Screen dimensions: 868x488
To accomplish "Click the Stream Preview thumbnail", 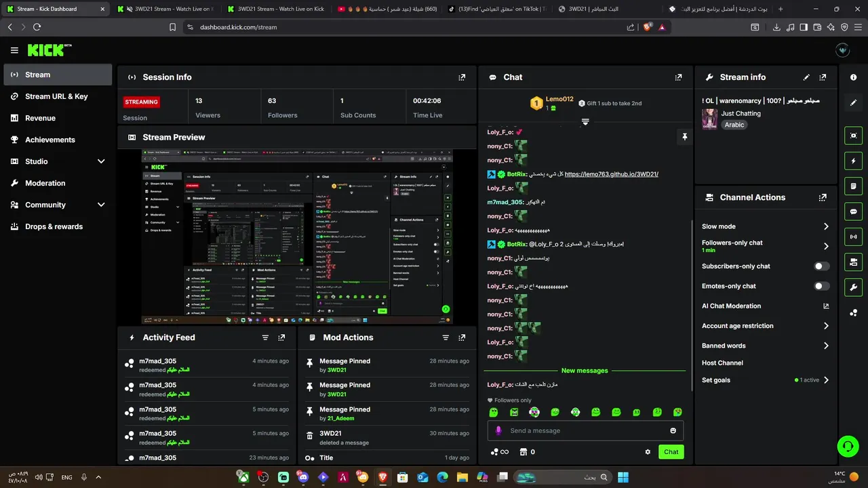I will pyautogui.click(x=297, y=237).
